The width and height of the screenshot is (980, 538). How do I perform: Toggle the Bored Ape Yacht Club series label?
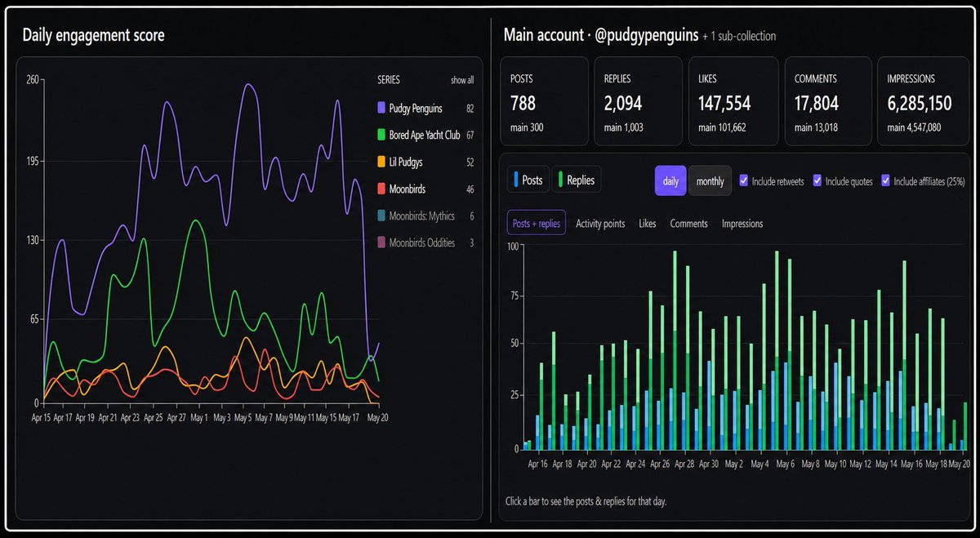coord(425,135)
